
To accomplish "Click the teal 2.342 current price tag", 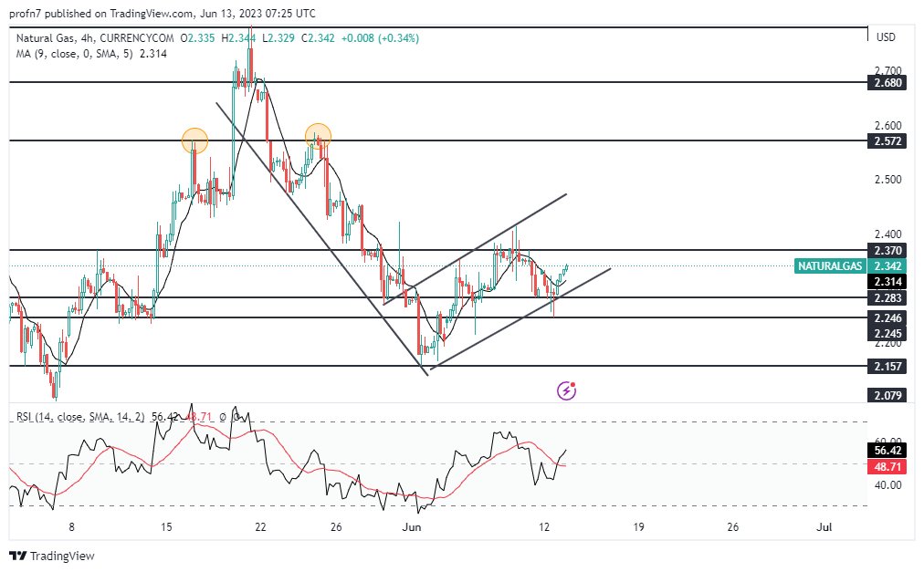I will click(x=887, y=266).
